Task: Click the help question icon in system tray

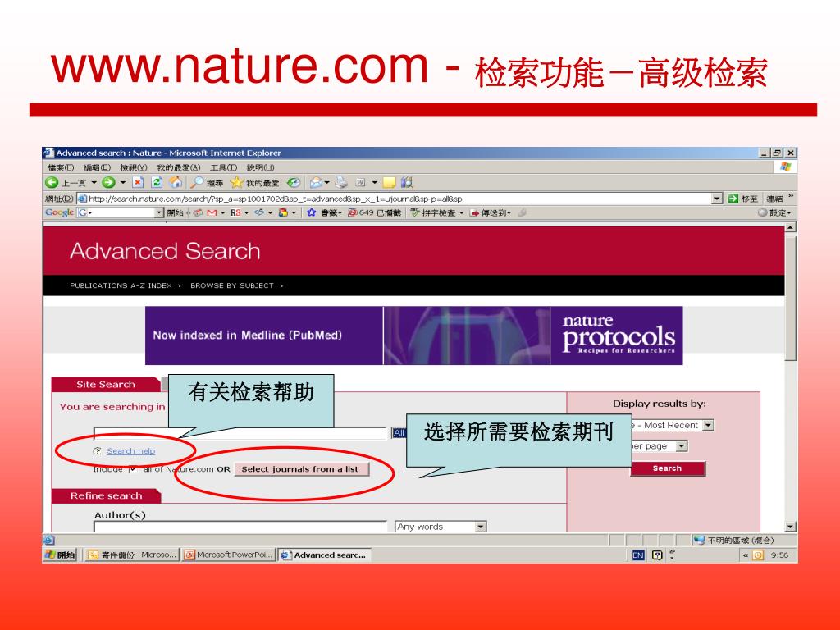Action: (657, 555)
